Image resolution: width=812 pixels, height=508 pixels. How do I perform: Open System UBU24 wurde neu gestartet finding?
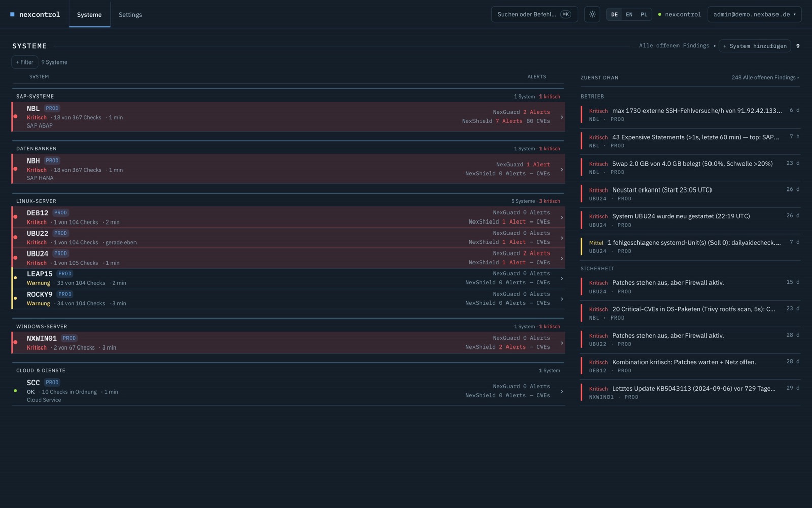[x=690, y=220]
